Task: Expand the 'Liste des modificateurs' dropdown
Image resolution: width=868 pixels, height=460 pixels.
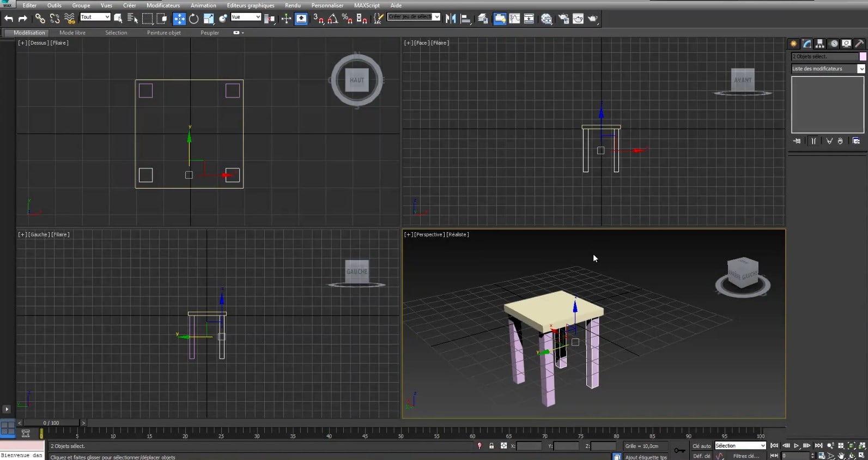Action: [x=828, y=69]
